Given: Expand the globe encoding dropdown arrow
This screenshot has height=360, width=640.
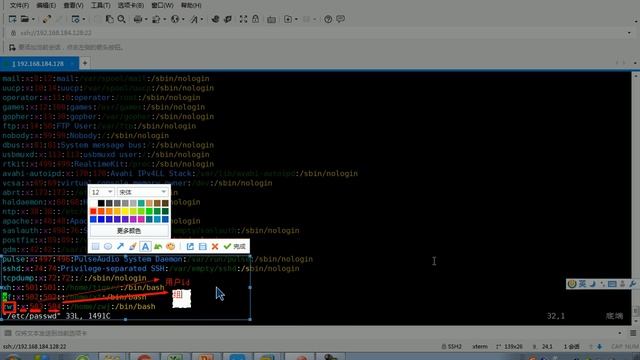Looking at the screenshot, I should point(183,19).
